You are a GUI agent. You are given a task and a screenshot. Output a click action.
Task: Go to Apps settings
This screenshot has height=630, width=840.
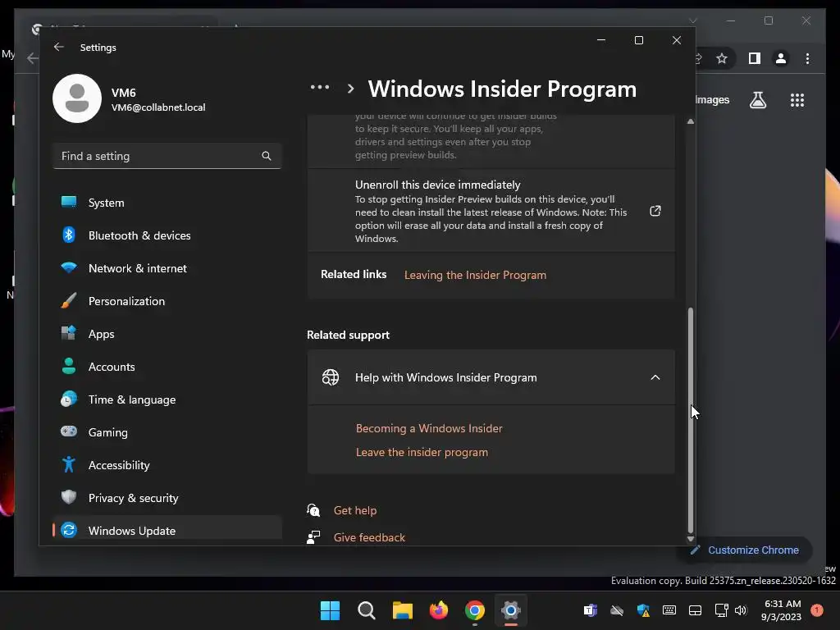pyautogui.click(x=167, y=334)
